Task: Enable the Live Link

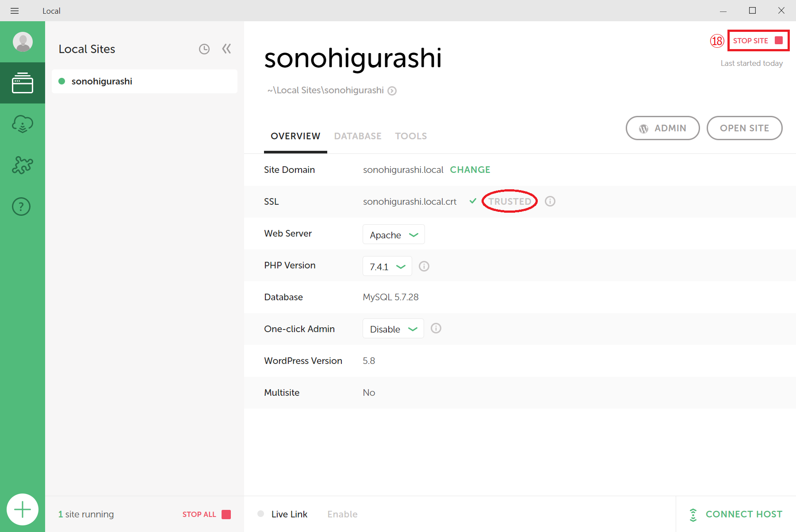Action: click(x=343, y=514)
